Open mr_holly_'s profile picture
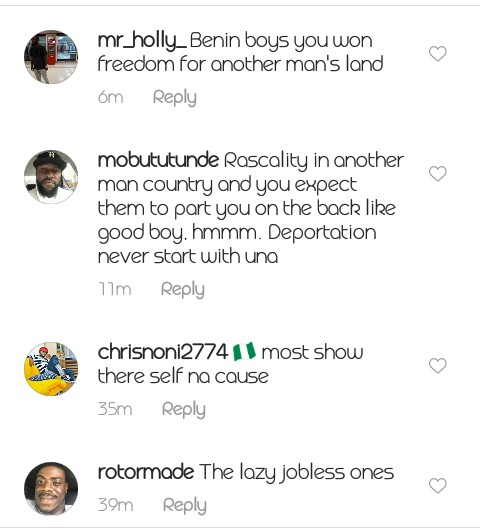 [51, 57]
